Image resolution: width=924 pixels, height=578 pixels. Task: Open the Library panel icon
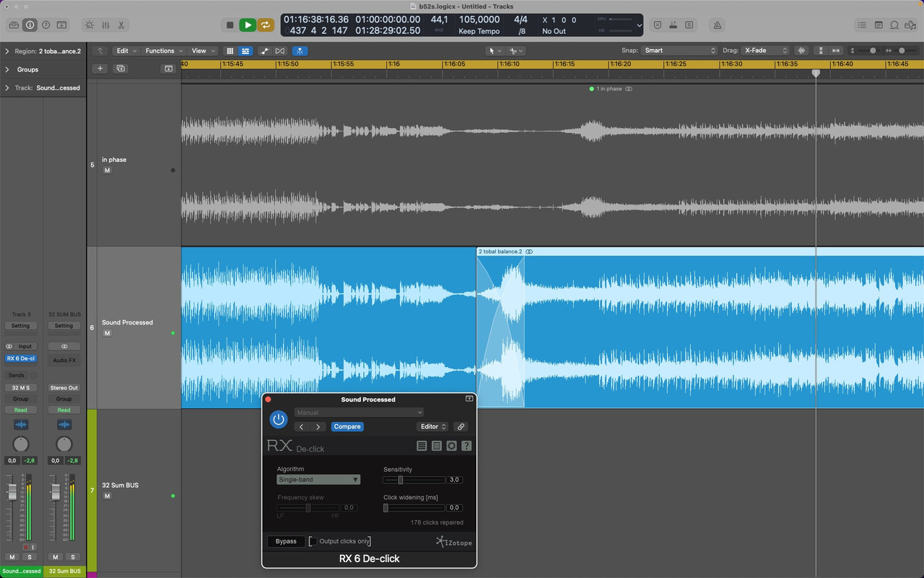tap(14, 25)
